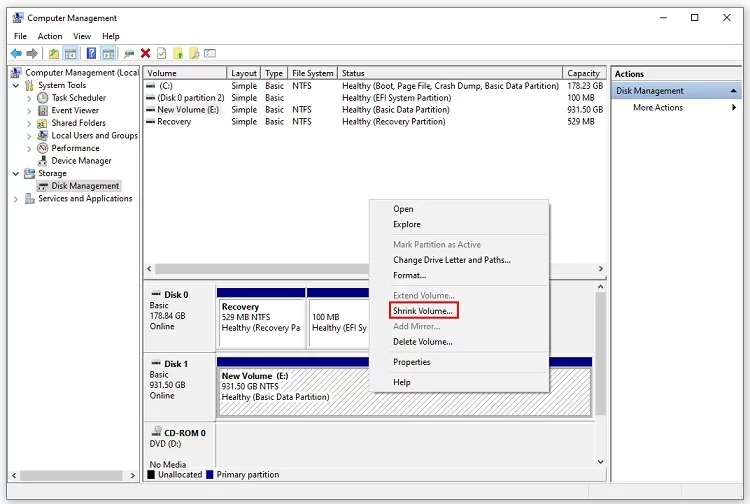Click the Shared Folders icon in tree
This screenshot has height=504, width=750.
pos(43,123)
